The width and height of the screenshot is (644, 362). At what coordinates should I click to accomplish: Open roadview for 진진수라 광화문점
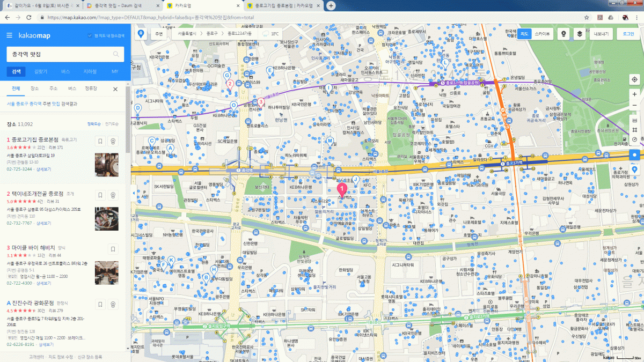(113, 305)
